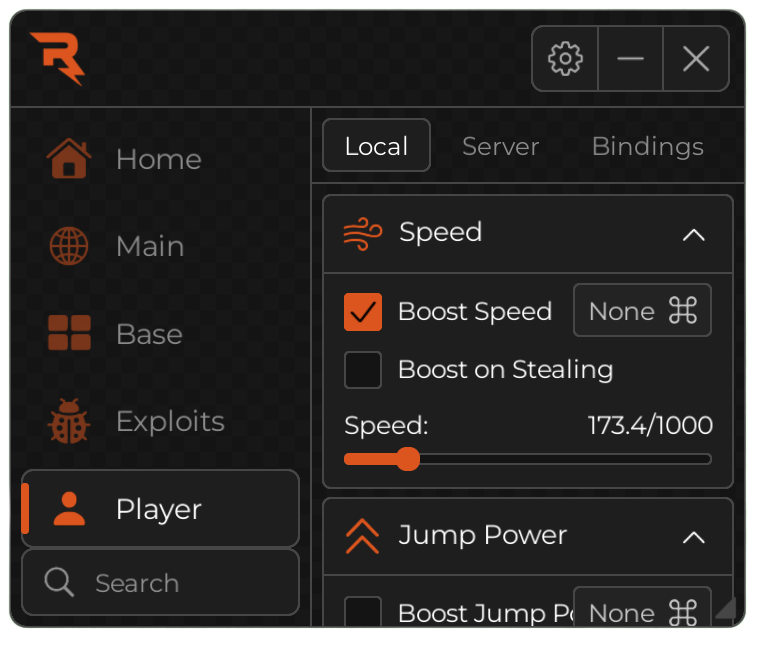Enable the Boost on Stealing checkbox
The height and width of the screenshot is (667, 761).
[x=363, y=370]
